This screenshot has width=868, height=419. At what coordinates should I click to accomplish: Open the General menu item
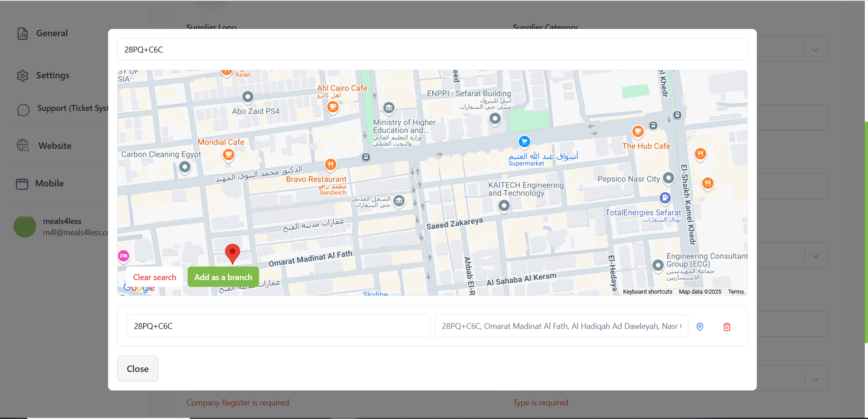(52, 33)
